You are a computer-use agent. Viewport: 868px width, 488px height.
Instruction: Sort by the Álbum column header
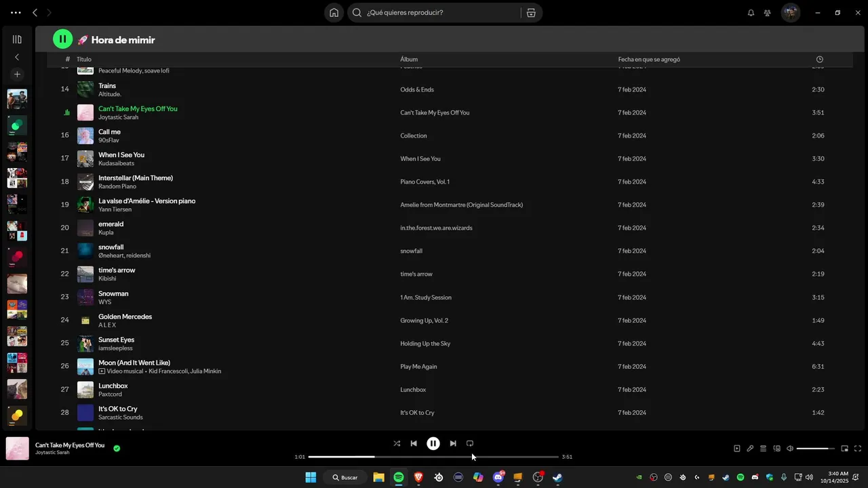pos(409,60)
